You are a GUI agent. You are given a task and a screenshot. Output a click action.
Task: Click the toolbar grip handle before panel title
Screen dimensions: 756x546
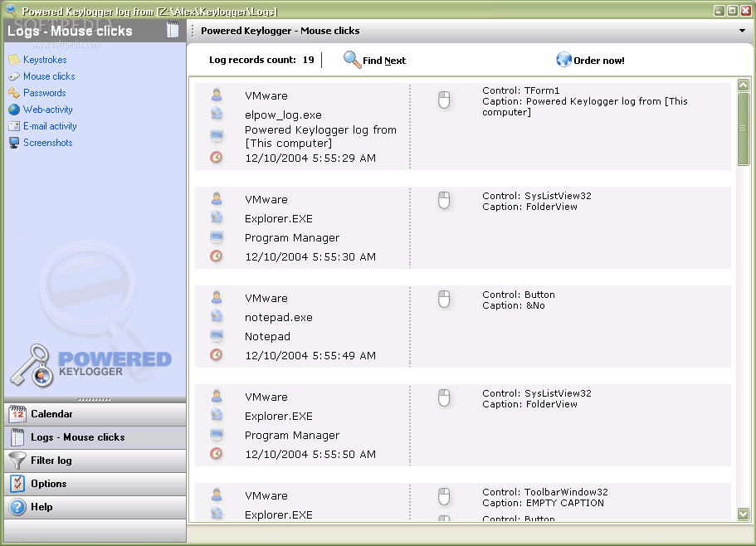coord(193,31)
